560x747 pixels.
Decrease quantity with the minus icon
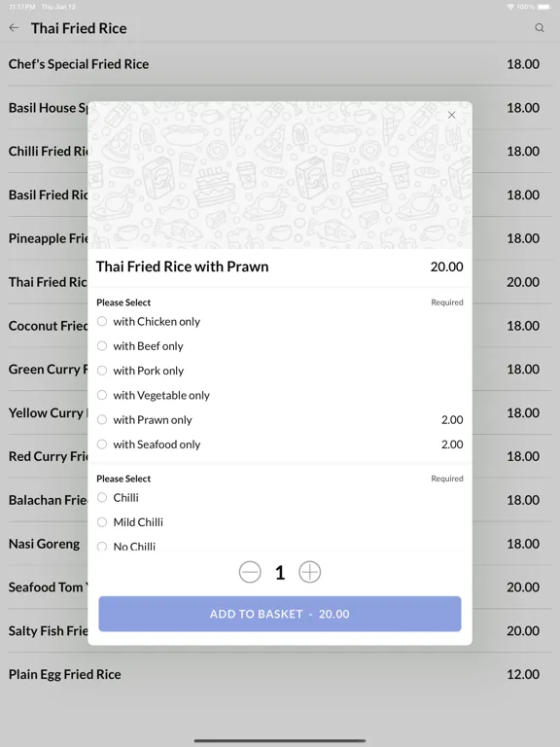tap(250, 572)
